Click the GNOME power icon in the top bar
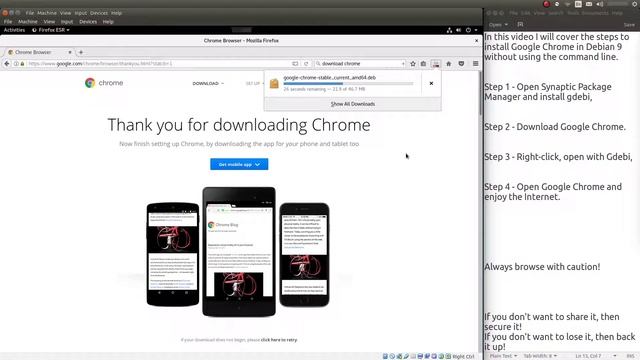This screenshot has height=360, width=640. point(468,30)
